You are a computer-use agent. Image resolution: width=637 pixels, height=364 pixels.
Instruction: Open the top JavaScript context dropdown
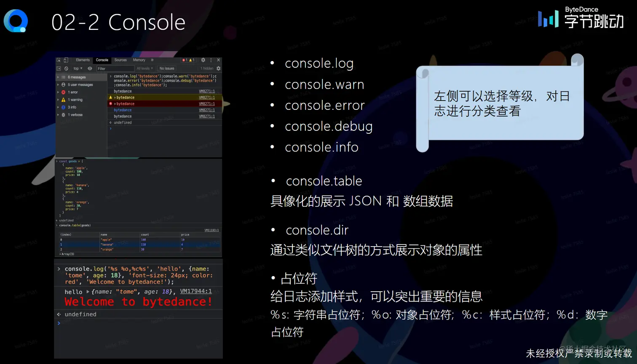click(x=78, y=68)
